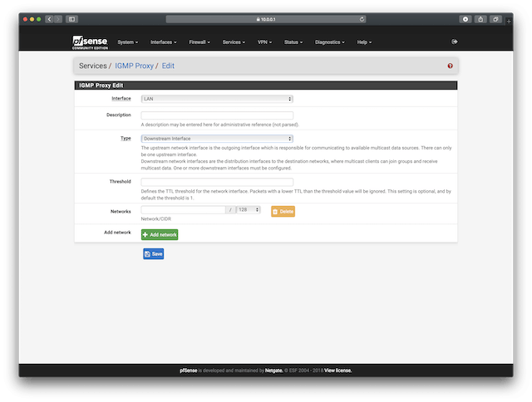
Task: Click the IGMP Proxy Edit panel header
Action: point(266,86)
